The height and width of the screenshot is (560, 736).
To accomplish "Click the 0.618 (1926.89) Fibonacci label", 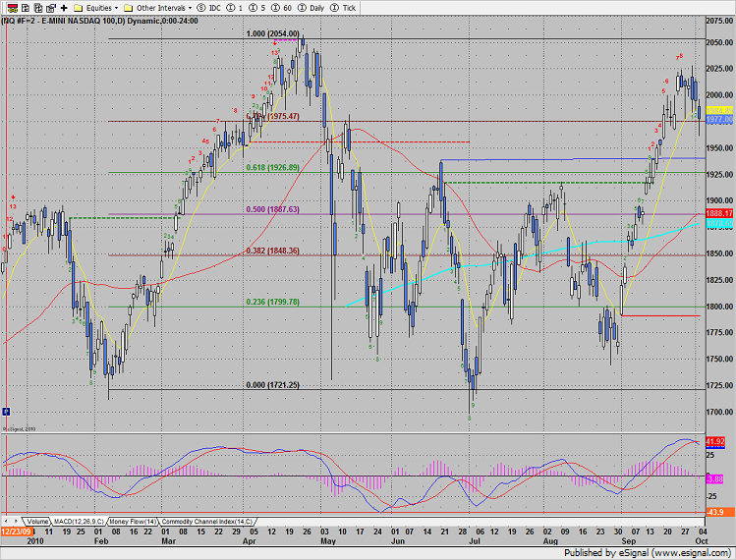I will pos(273,168).
